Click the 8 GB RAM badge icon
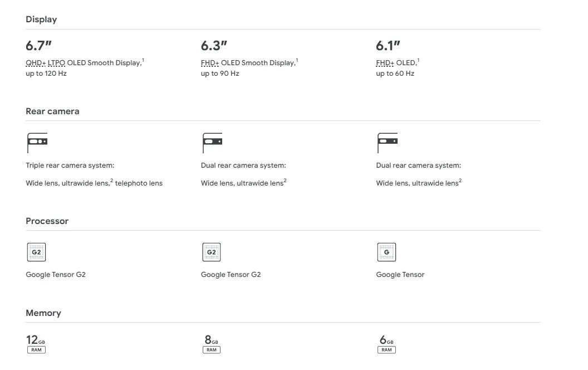This screenshot has width=588, height=370. [x=212, y=350]
